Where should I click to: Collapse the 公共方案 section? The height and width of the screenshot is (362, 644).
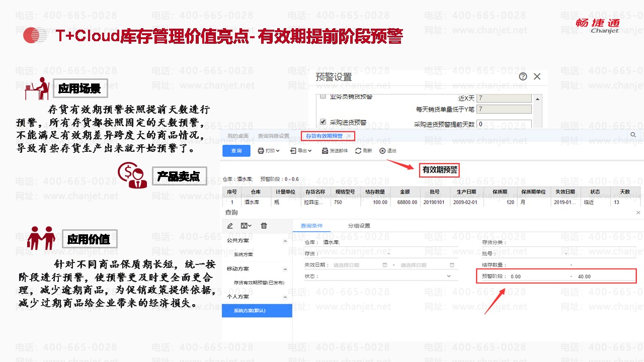point(285,241)
